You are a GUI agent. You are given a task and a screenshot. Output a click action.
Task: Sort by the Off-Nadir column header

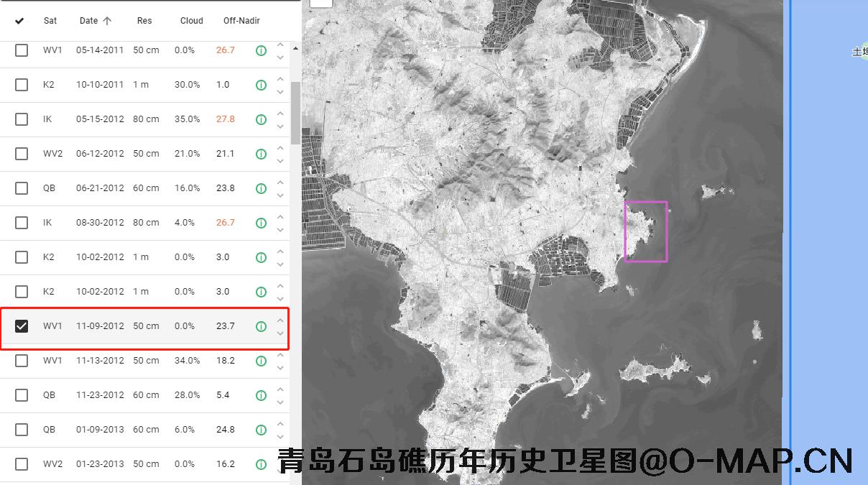click(x=241, y=21)
